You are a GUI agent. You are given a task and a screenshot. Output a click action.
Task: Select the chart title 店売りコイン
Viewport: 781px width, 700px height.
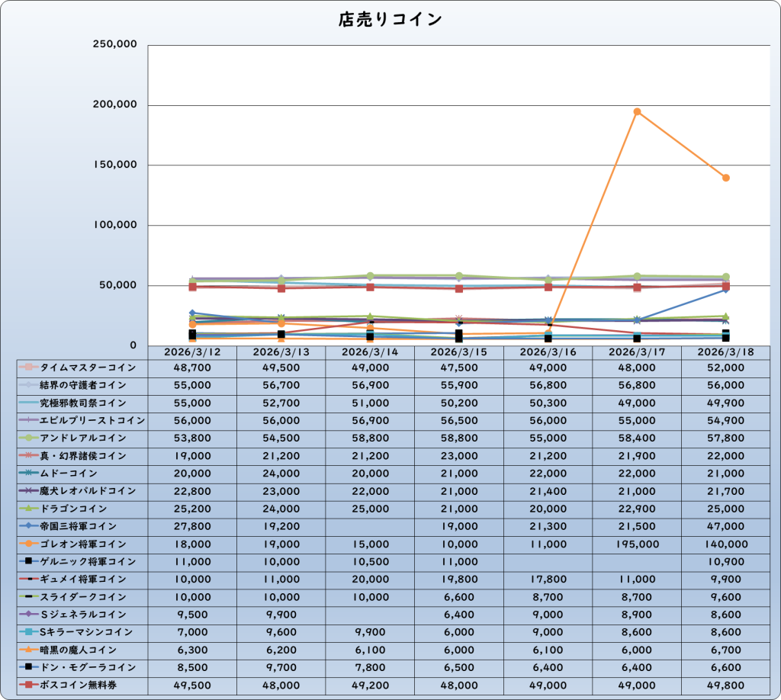click(x=390, y=21)
